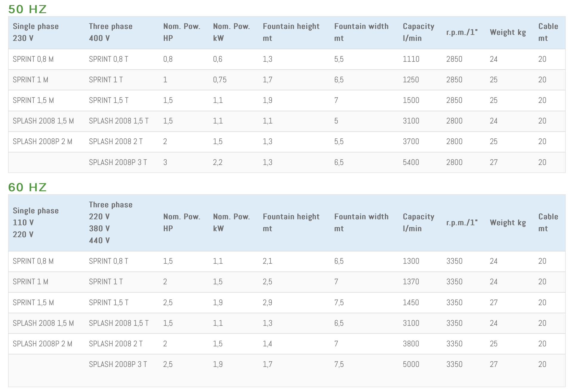The width and height of the screenshot is (572, 392).
Task: Click the green 50 HZ heading
Action: pyautogui.click(x=27, y=9)
